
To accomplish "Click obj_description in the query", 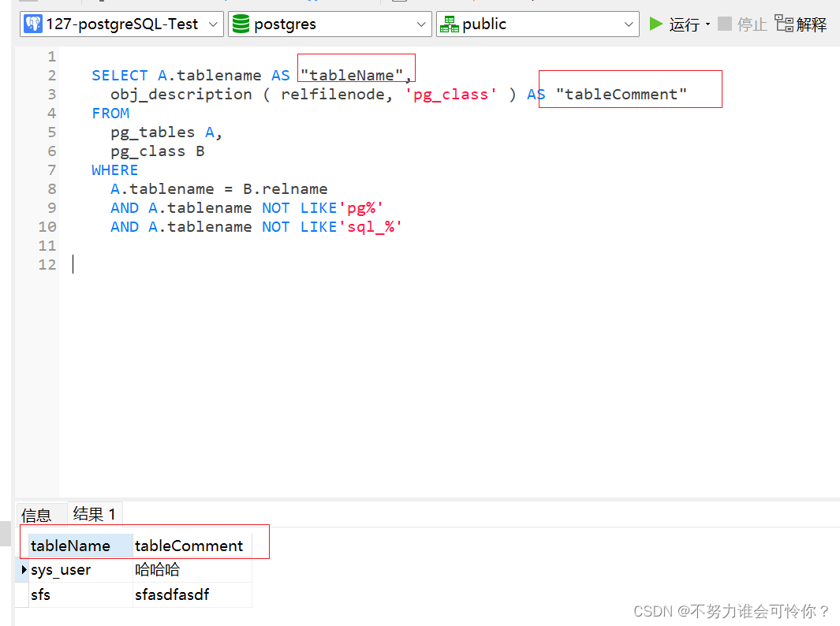I will [x=181, y=95].
